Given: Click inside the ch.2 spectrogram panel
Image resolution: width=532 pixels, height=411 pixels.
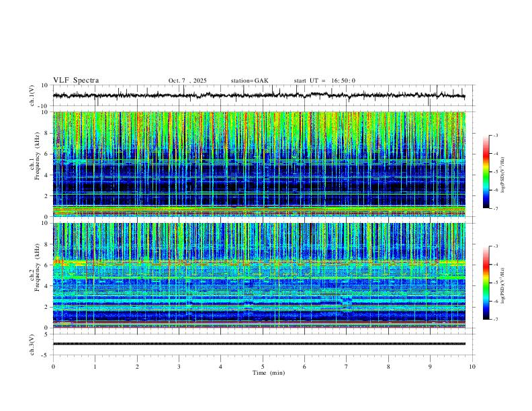Looking at the screenshot, I should (259, 275).
